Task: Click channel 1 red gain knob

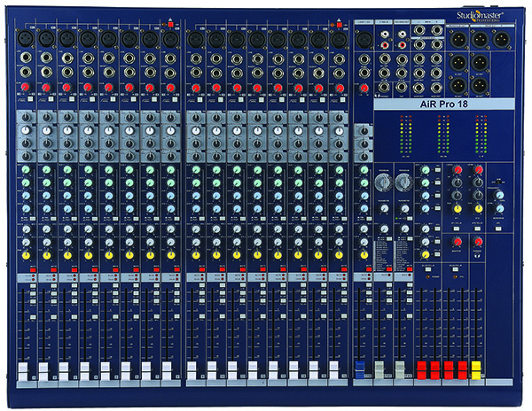Action: pyautogui.click(x=25, y=87)
